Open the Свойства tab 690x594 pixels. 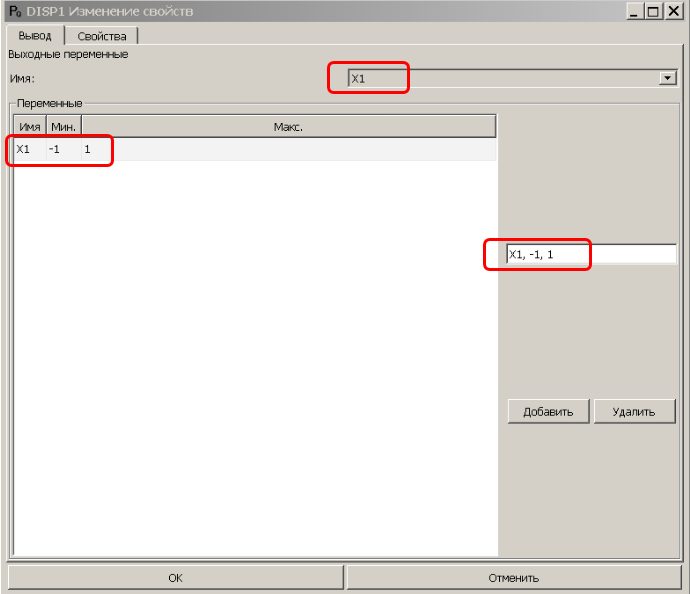pos(101,36)
